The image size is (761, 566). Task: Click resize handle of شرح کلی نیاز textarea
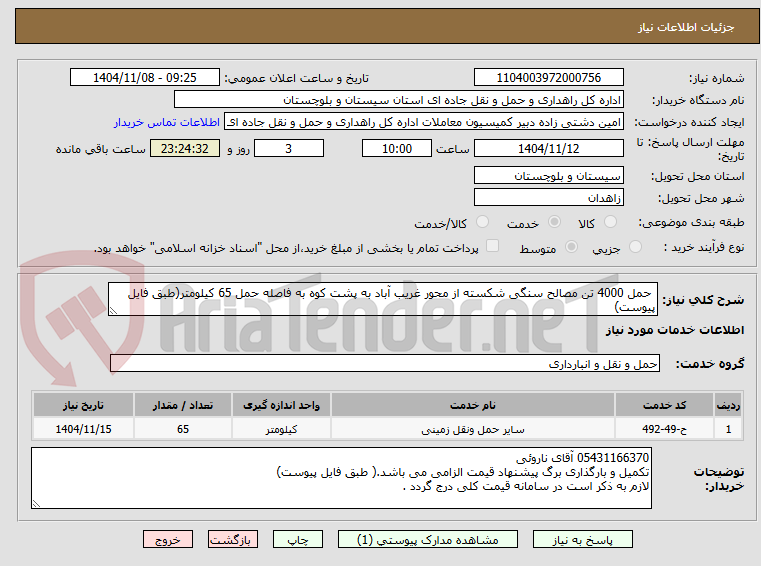pyautogui.click(x=113, y=311)
